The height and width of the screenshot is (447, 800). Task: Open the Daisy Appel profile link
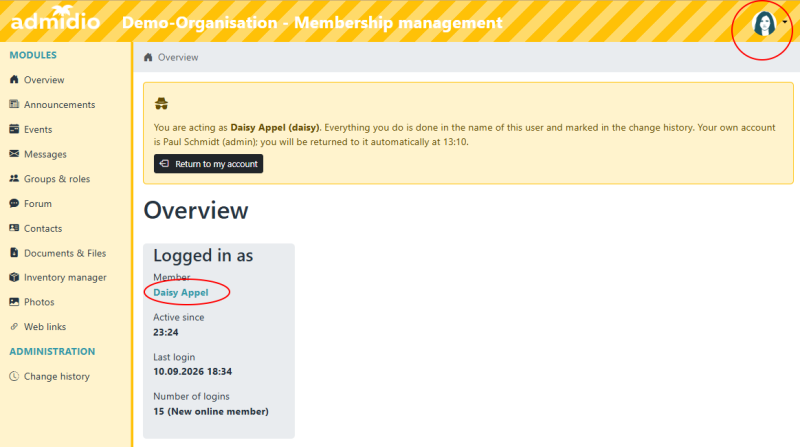(181, 292)
